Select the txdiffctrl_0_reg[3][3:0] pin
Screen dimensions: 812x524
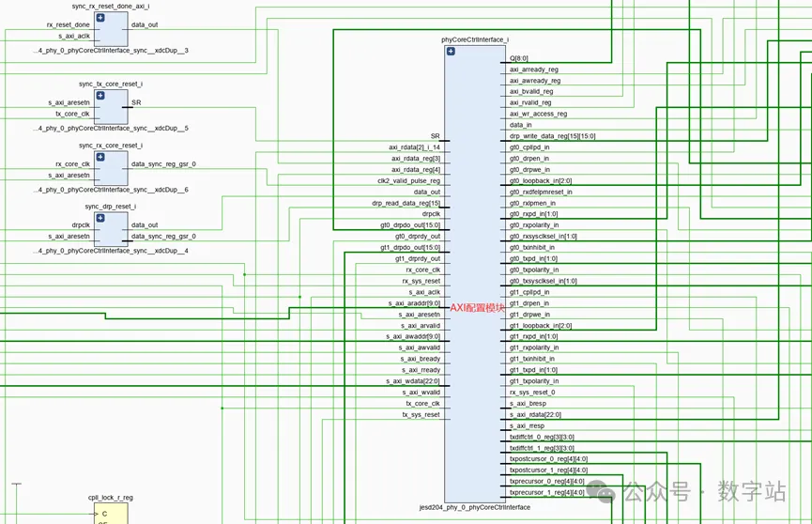(542, 437)
